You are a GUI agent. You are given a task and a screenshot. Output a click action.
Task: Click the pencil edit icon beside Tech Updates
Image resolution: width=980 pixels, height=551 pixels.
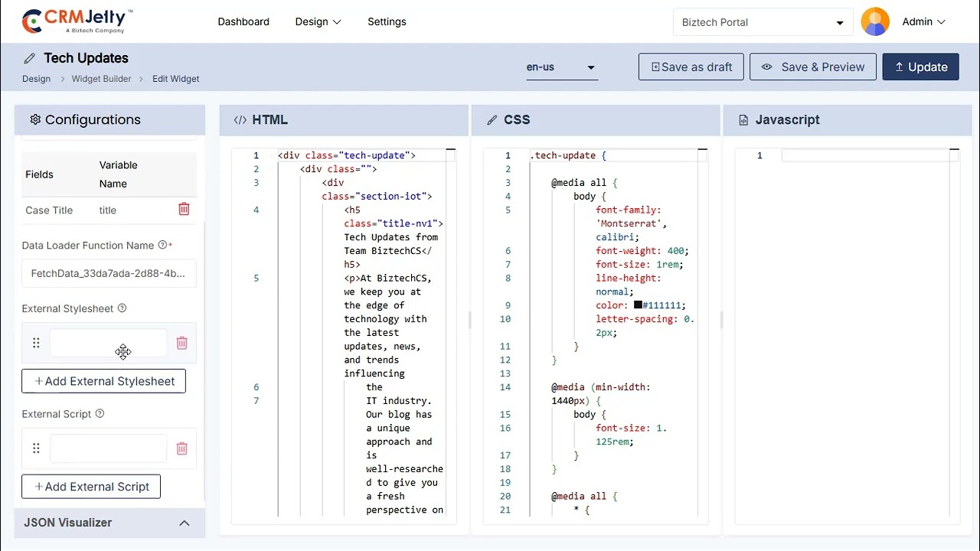(30, 58)
